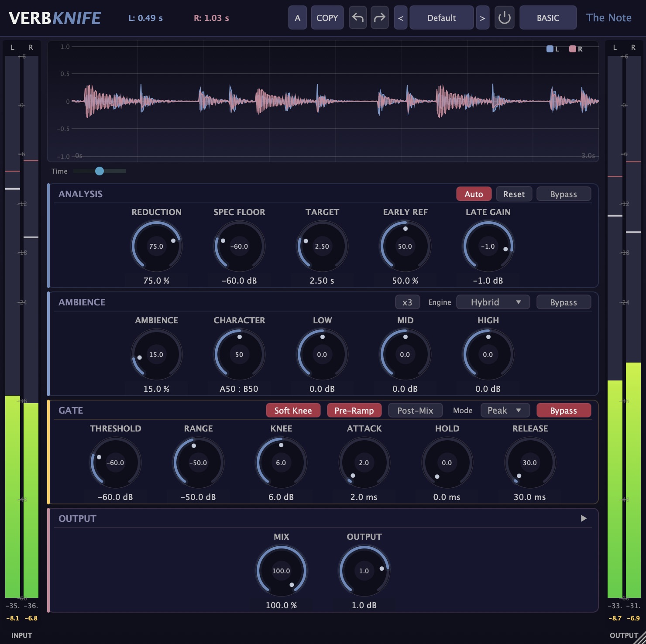Click the Time slider handle
Image resolution: width=646 pixels, height=644 pixels.
click(100, 171)
